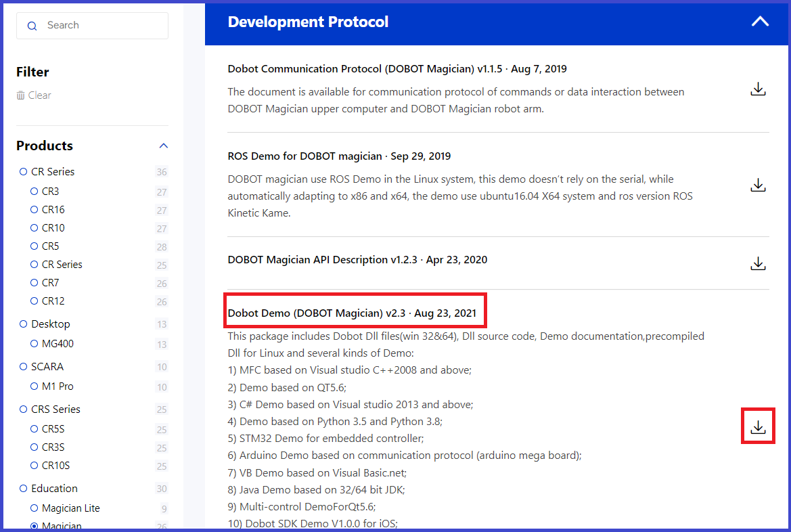Download the DOBOT Magician API Description
791x532 pixels.
pyautogui.click(x=758, y=264)
